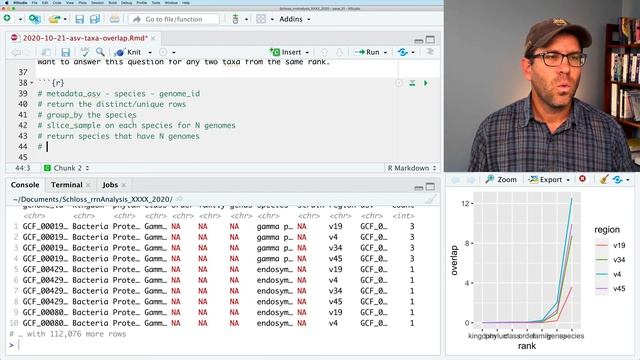Show next plot arrow
Image resolution: width=640 pixels, height=360 pixels.
[471, 180]
